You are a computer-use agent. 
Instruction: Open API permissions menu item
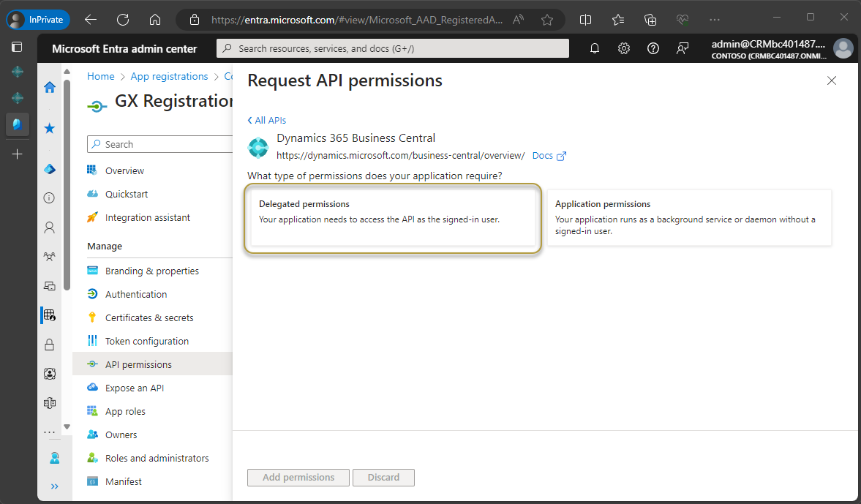point(138,364)
